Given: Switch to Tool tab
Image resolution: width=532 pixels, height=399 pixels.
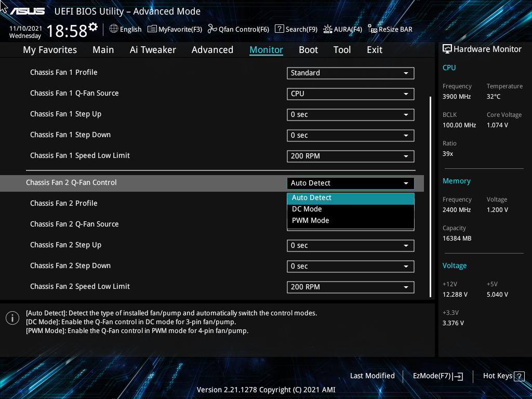Looking at the screenshot, I should [x=342, y=50].
